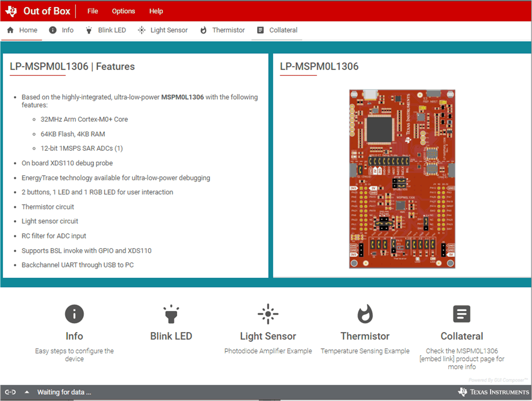Click 'RC filter for ADC input' bullet
The height and width of the screenshot is (401, 532).
tap(54, 236)
